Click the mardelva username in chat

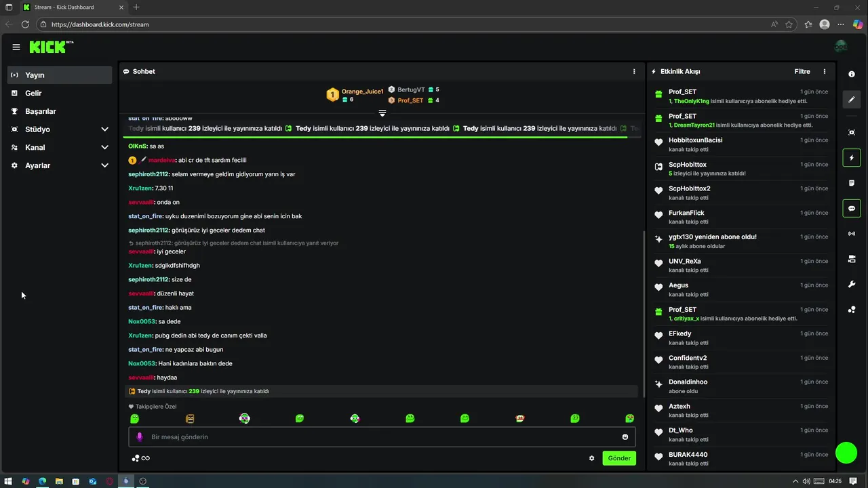162,160
